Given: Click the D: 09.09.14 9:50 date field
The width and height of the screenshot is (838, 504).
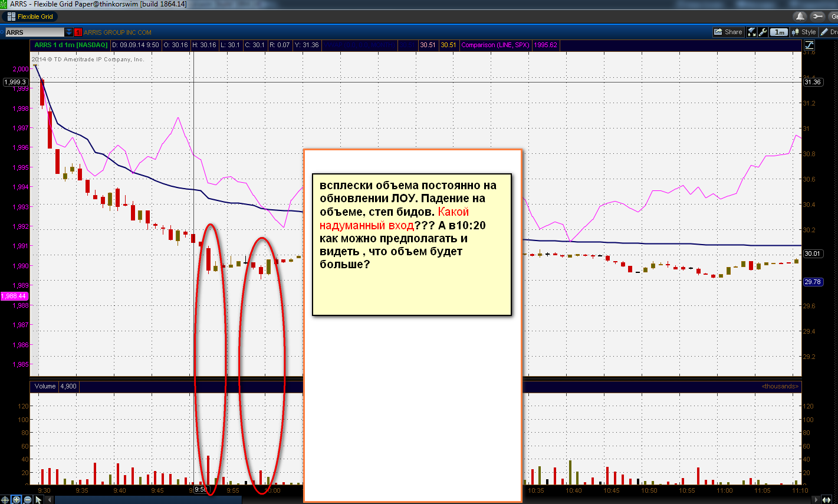Looking at the screenshot, I should point(136,45).
